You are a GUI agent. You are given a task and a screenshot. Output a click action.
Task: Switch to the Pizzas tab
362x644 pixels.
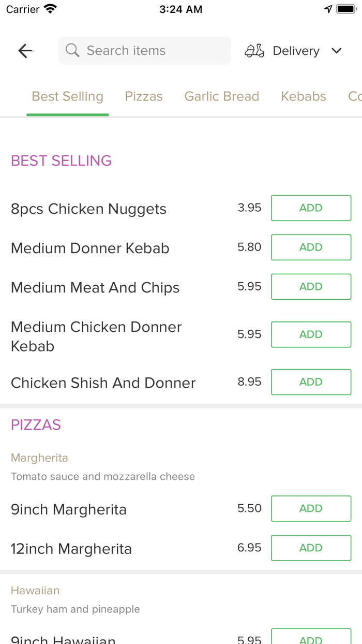[x=144, y=96]
